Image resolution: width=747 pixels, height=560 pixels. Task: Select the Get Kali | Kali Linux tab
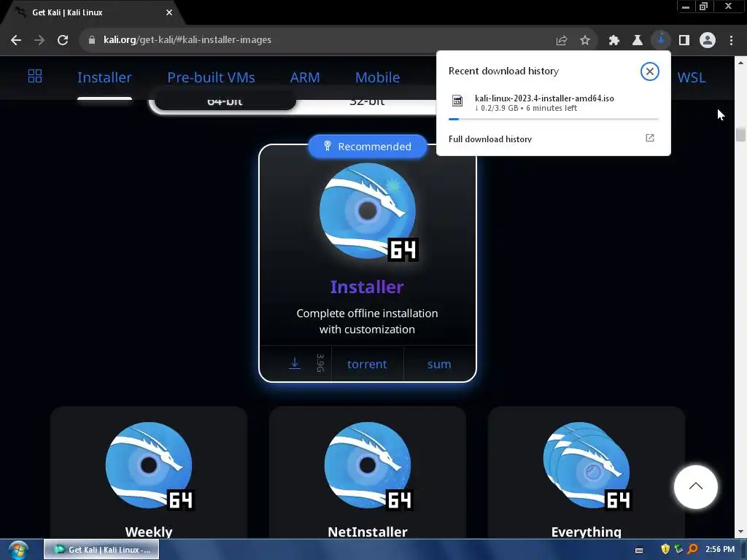[94, 12]
